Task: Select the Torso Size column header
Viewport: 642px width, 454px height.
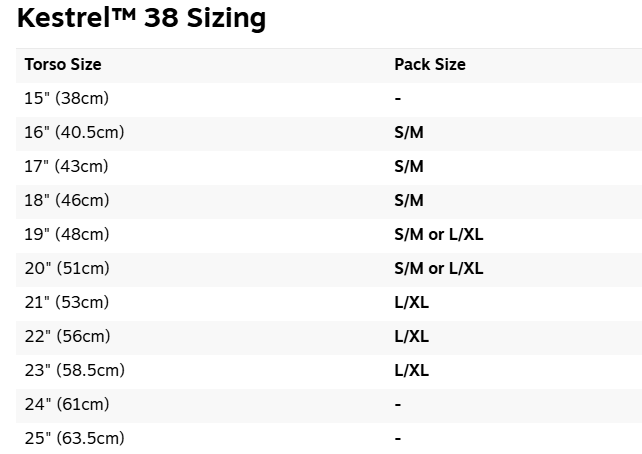Action: click(63, 65)
